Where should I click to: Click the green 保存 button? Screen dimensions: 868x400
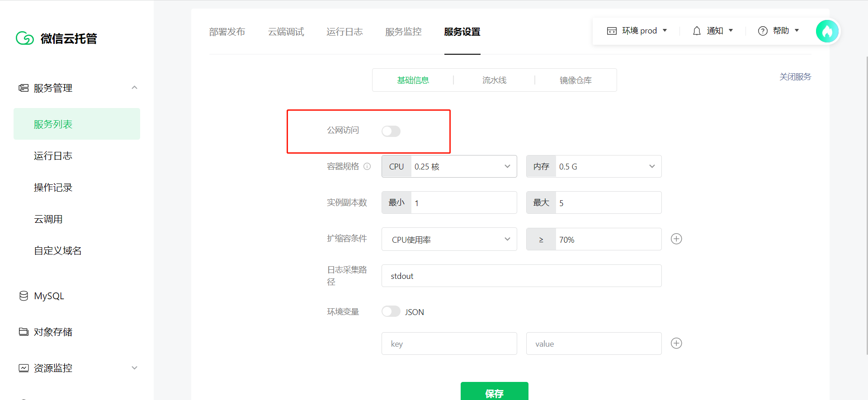(494, 391)
